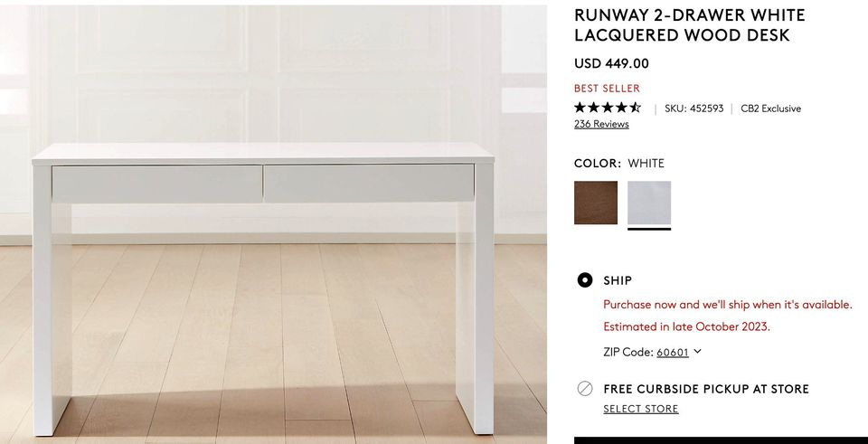
Task: Choose the white color swatch
Action: (x=649, y=203)
